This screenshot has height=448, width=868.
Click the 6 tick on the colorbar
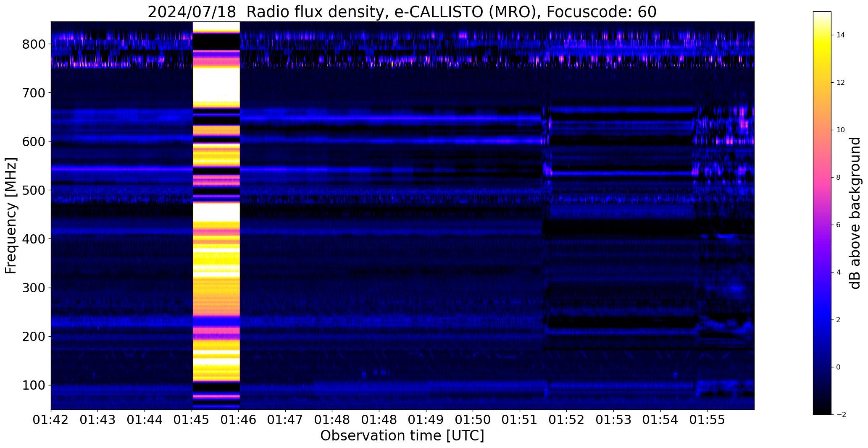(839, 225)
